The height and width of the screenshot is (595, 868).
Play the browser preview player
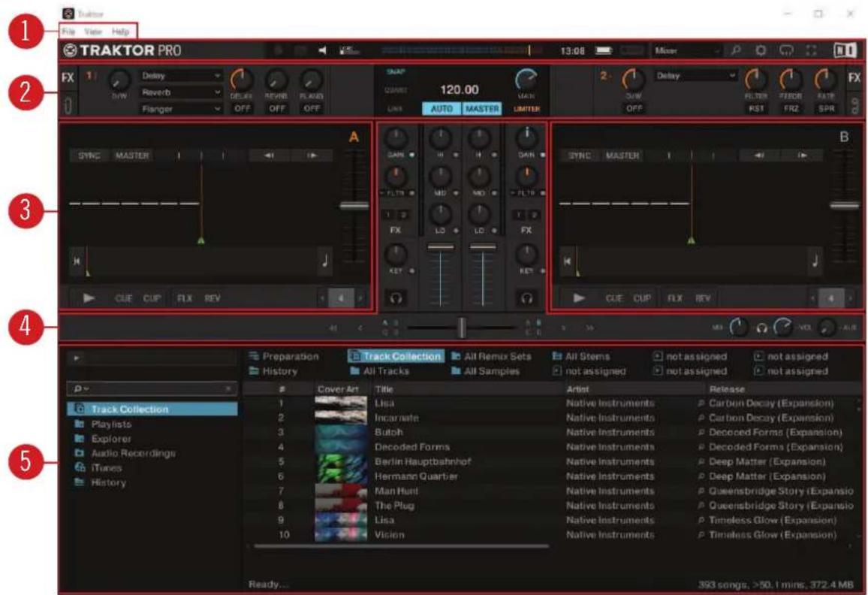coord(77,358)
